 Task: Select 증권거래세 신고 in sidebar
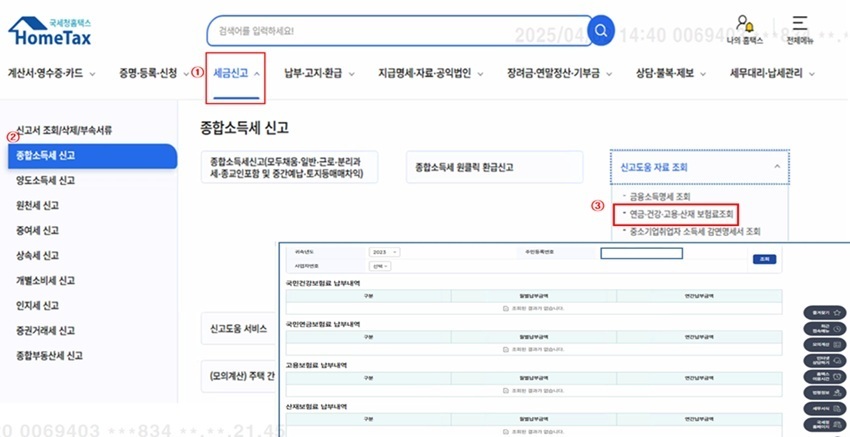coord(46,330)
